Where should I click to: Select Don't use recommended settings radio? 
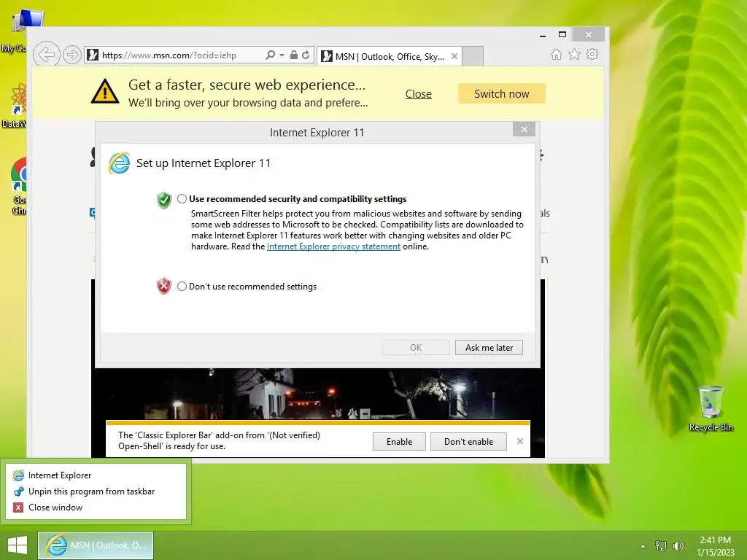(x=182, y=286)
